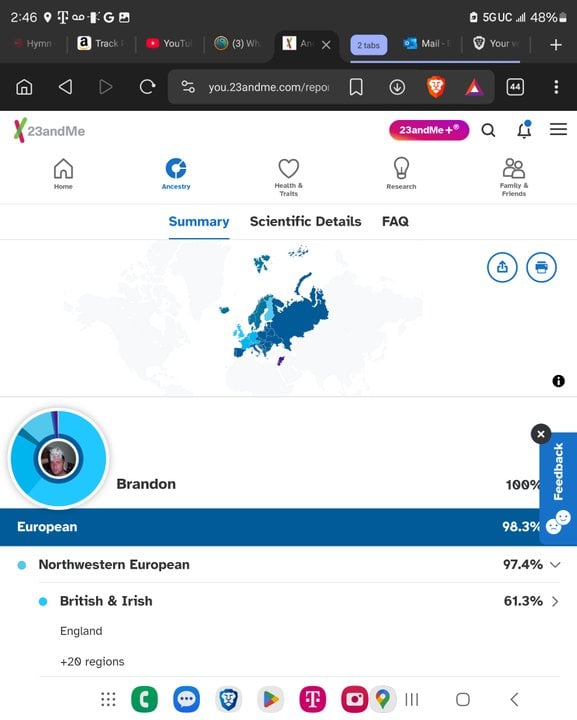Viewport: 577px width, 720px height.
Task: Switch to Scientific Details tab
Action: (x=305, y=221)
